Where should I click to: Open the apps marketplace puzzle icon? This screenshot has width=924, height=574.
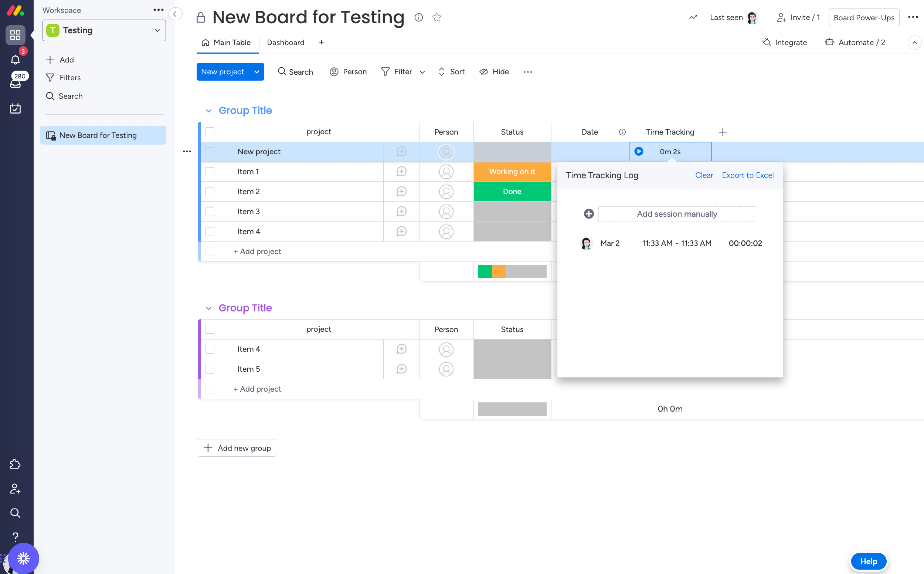coord(15,464)
